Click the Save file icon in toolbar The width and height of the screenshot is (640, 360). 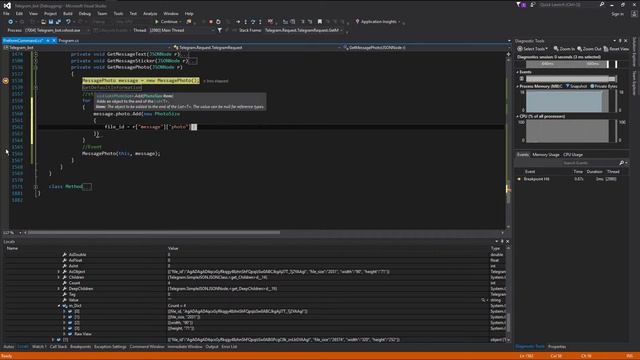[51, 22]
